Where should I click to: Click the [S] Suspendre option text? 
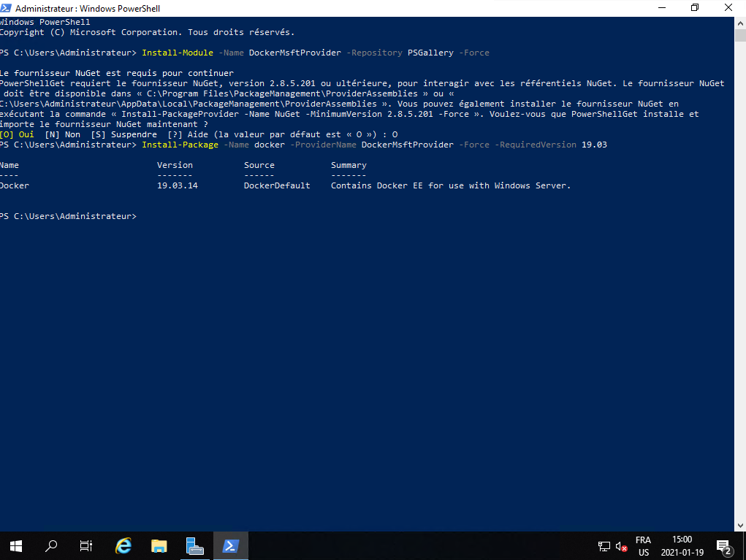click(123, 134)
